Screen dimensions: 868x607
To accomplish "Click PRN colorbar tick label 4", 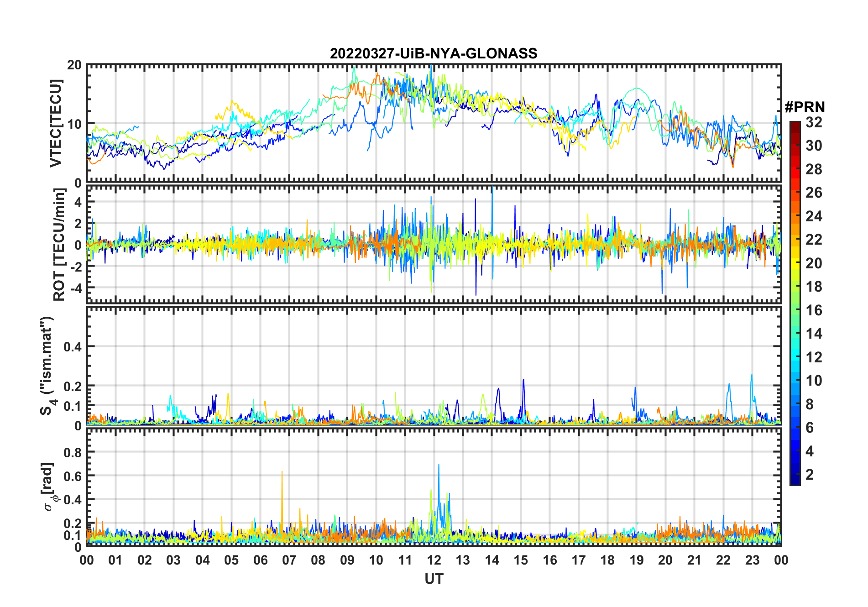I will coord(810,451).
